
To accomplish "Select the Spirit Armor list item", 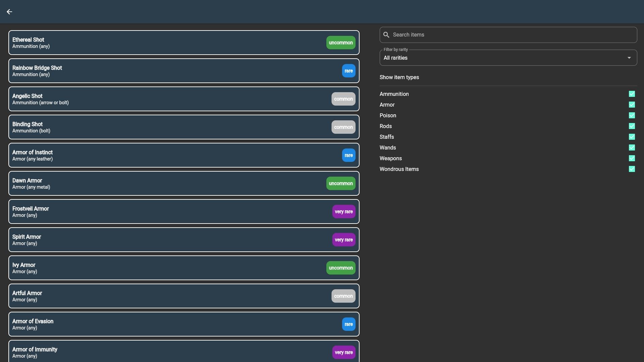I will click(168, 240).
